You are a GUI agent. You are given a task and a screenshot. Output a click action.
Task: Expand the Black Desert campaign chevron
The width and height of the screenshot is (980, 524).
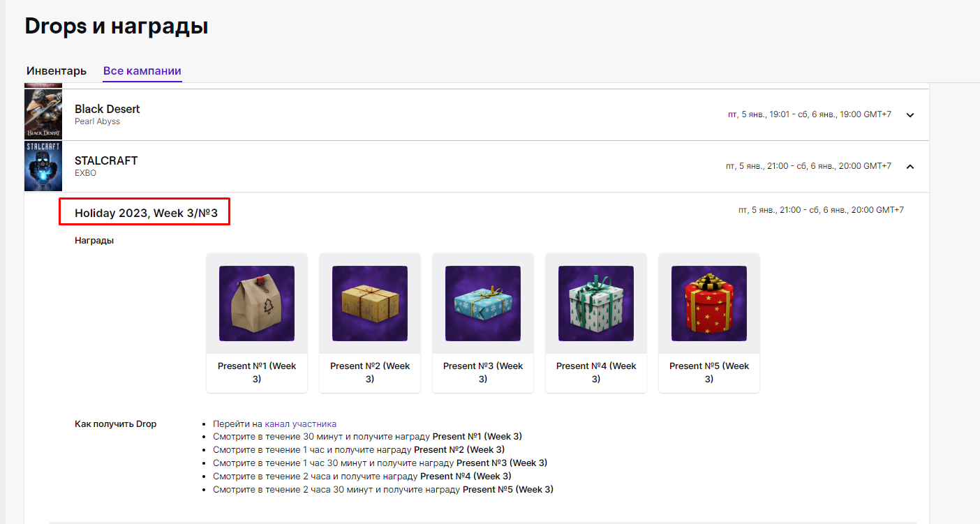910,115
